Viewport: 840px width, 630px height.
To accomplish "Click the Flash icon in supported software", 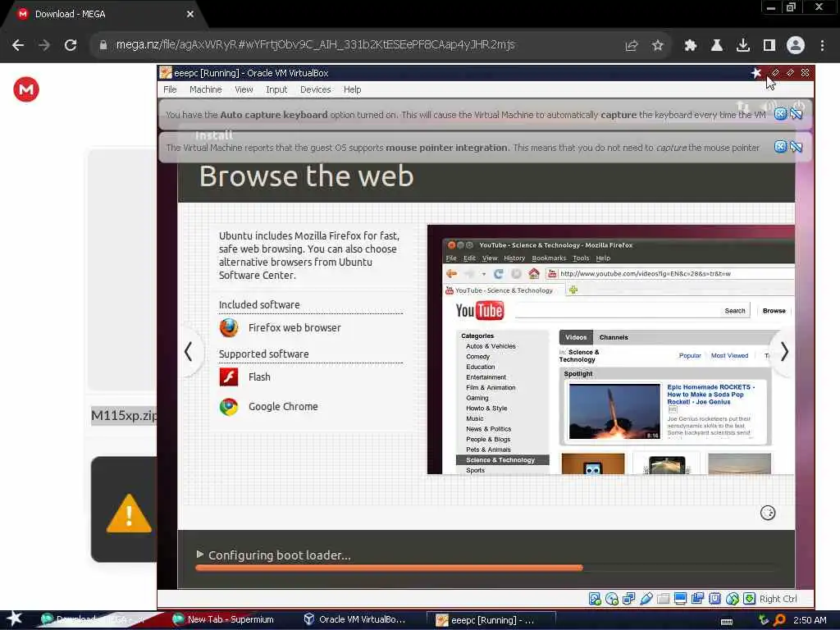I will click(x=229, y=377).
